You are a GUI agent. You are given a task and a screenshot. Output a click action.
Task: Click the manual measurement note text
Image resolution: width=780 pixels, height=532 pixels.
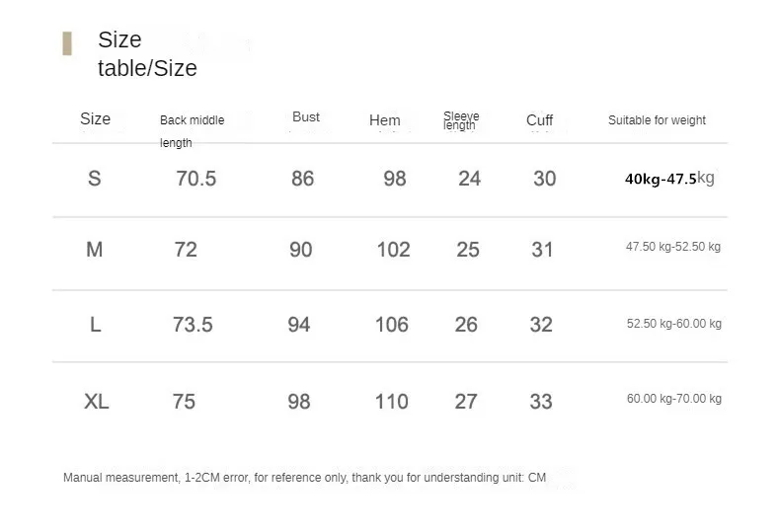pyautogui.click(x=304, y=478)
